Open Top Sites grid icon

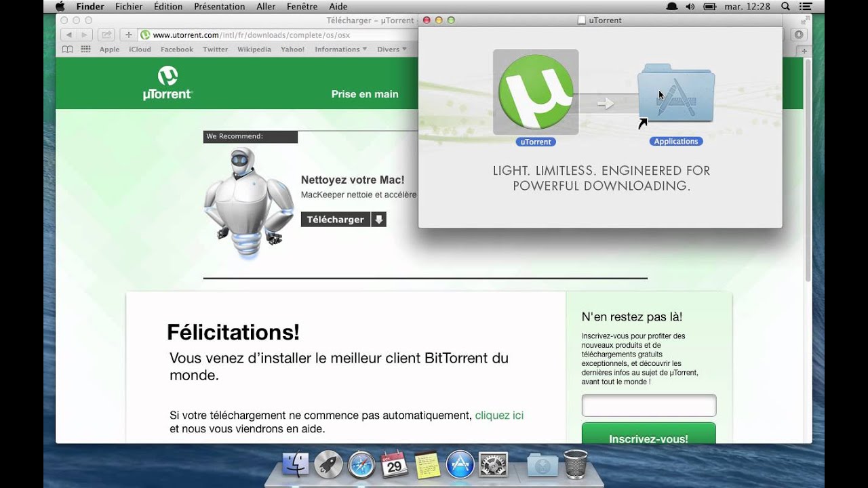[x=86, y=49]
